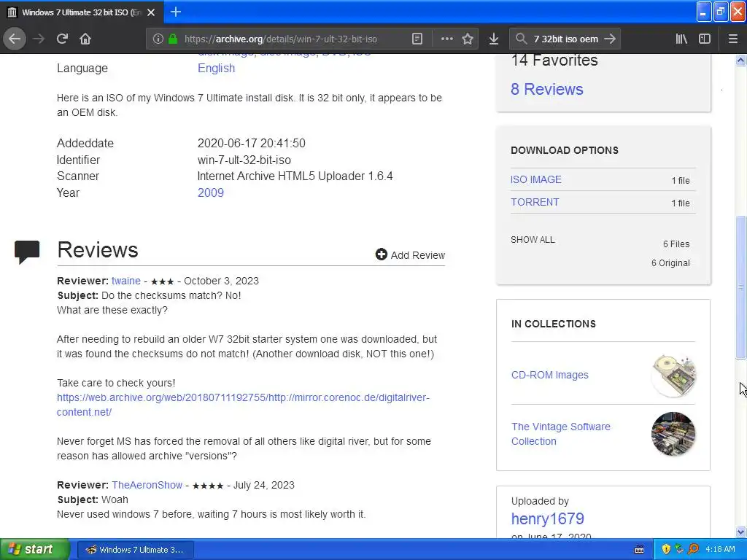
Task: Bookmark this page with the star
Action: pos(468,39)
